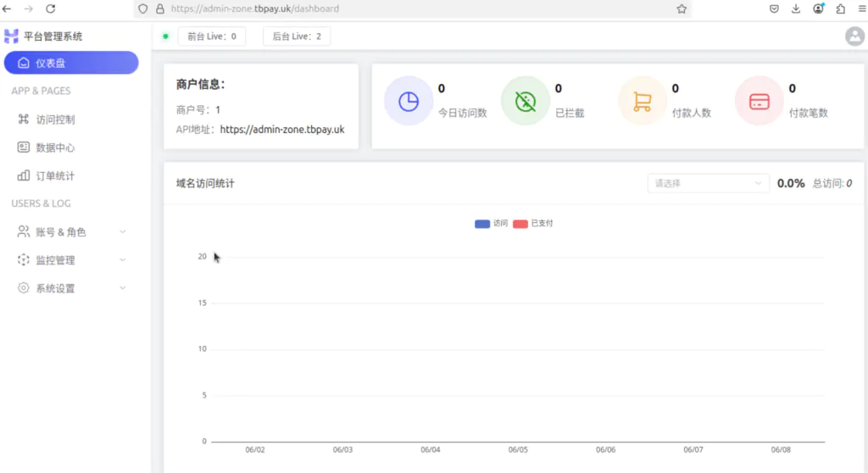This screenshot has width=868, height=473.
Task: Click the 今日访问数 pie chart icon
Action: (409, 102)
